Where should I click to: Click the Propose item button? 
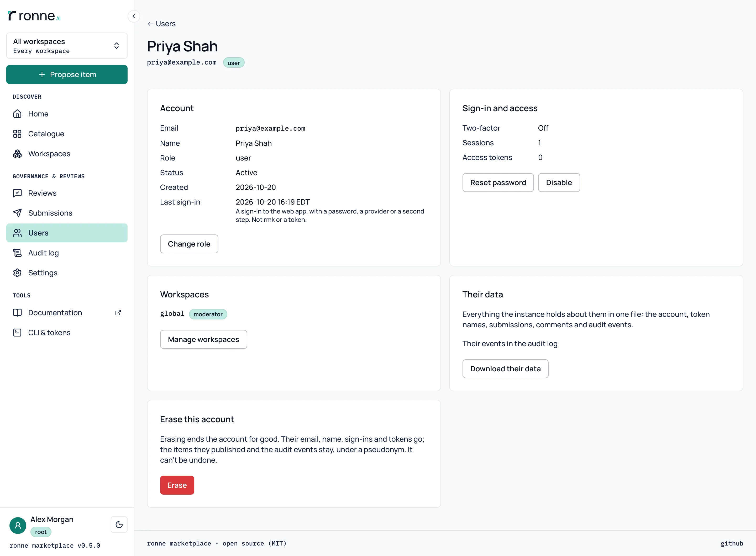coord(67,74)
